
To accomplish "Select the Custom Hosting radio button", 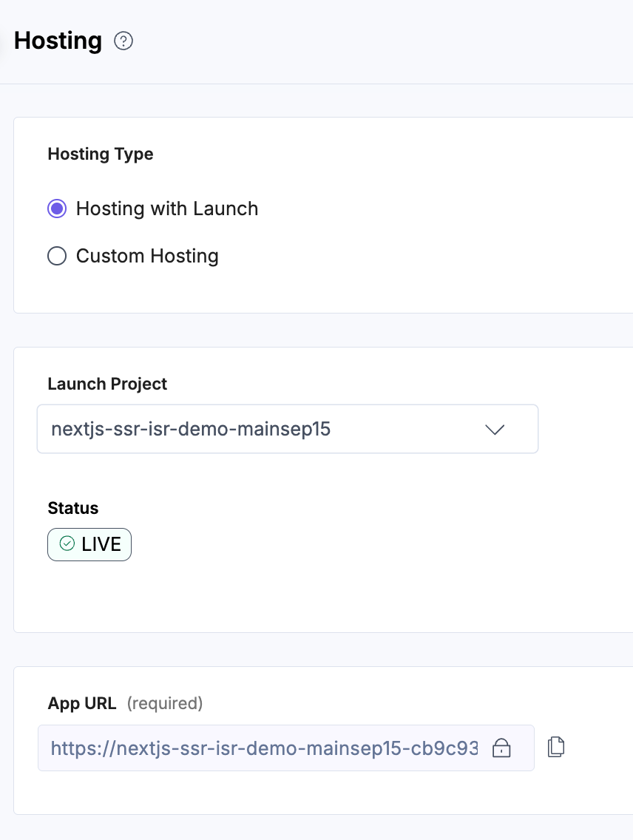I will pos(57,256).
